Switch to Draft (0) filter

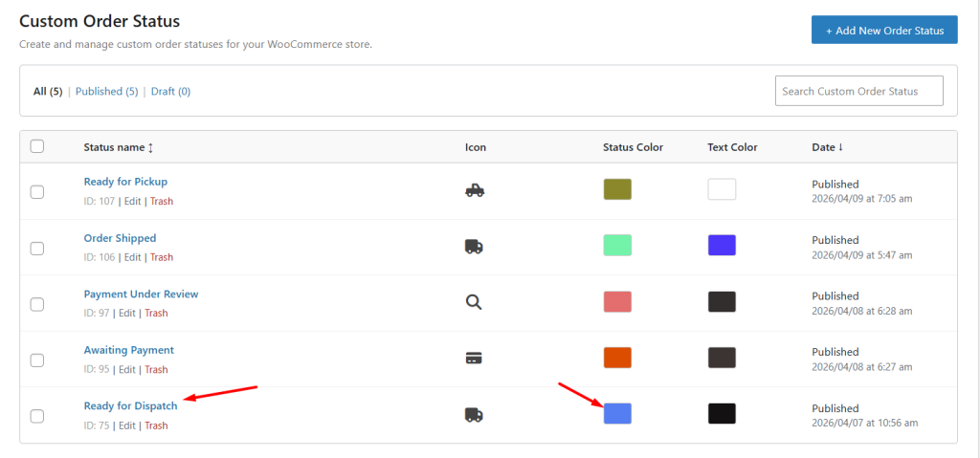(x=170, y=92)
